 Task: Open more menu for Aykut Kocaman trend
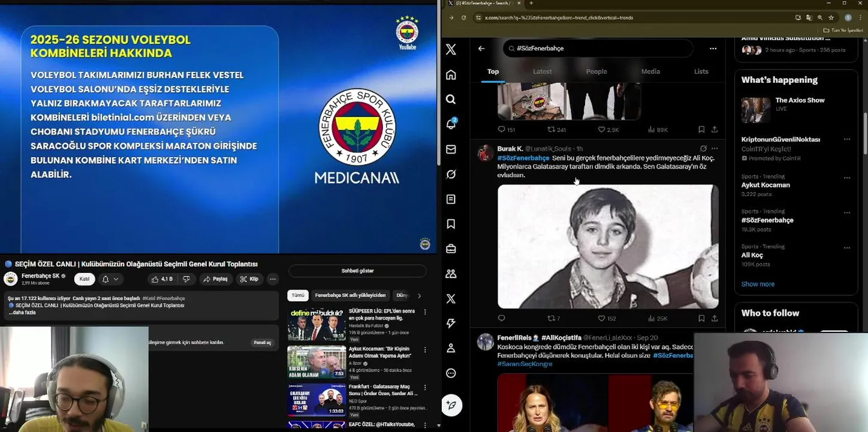pos(847,178)
